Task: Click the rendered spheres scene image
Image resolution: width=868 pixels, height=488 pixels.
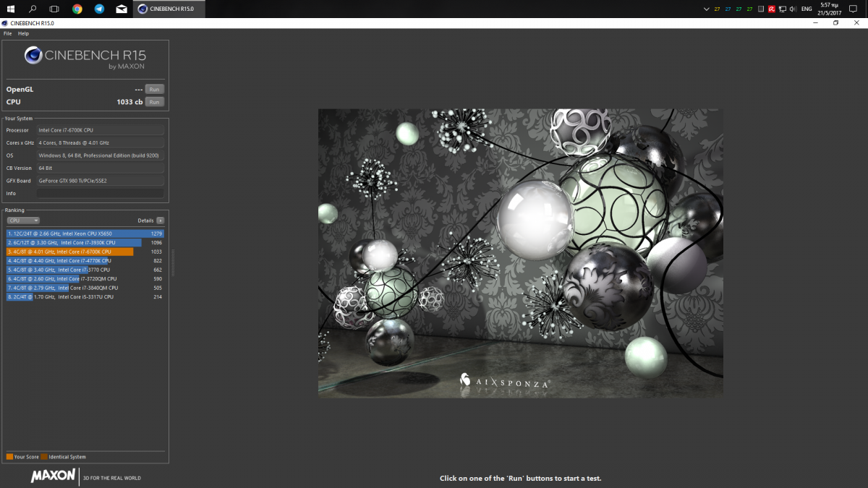Action: tap(521, 253)
